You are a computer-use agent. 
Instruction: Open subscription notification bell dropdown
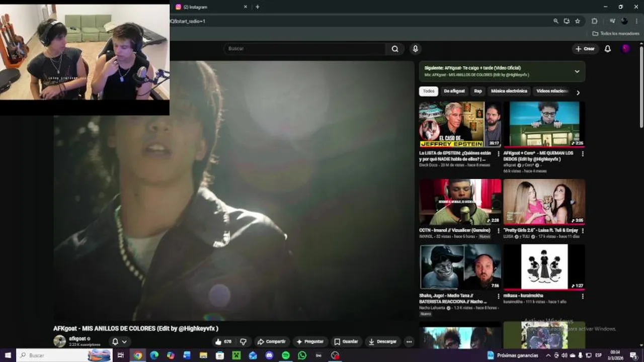[x=119, y=341]
